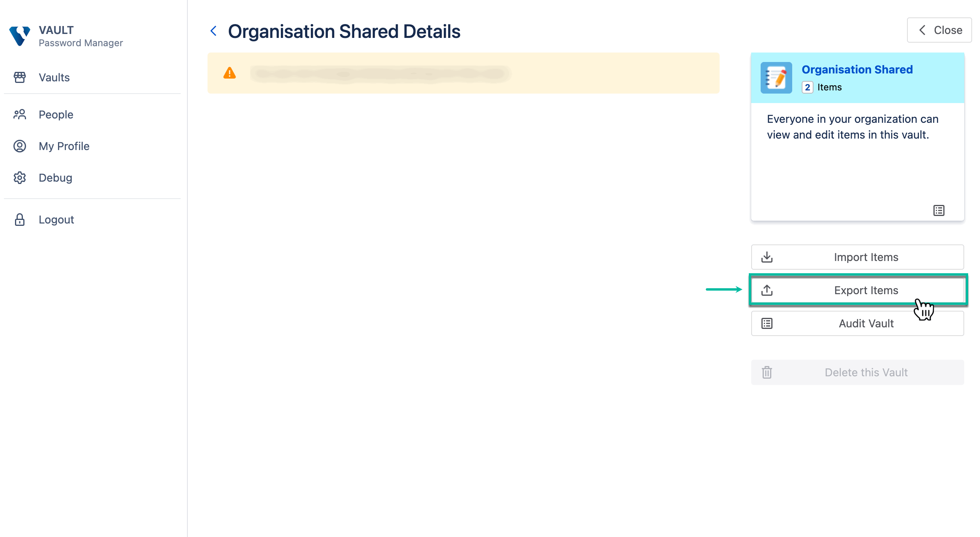Open the People menu item
Screen dimensions: 980x537
(56, 115)
